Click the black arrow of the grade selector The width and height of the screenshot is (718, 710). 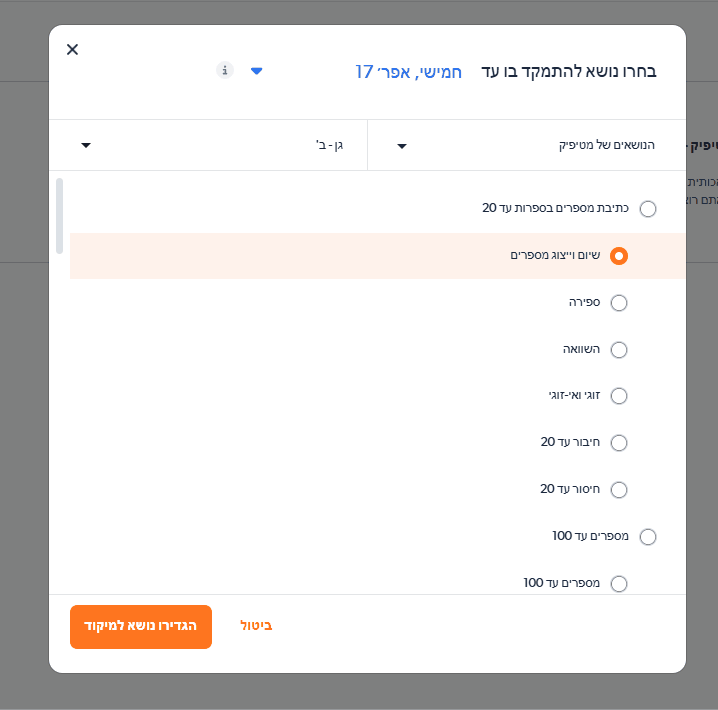point(86,146)
